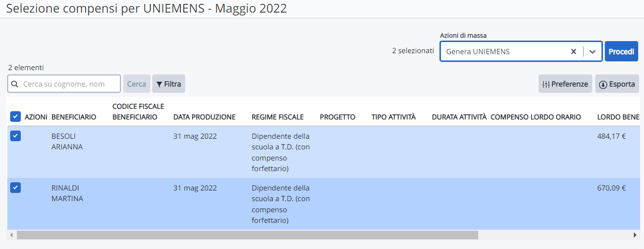Uncheck the RINALDI MARTINA row checkbox
This screenshot has width=644, height=249.
coord(15,188)
